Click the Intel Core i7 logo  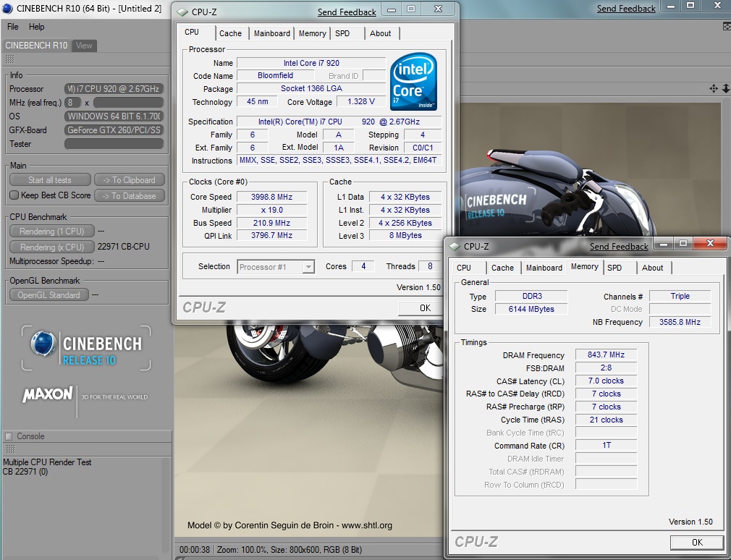pos(414,81)
